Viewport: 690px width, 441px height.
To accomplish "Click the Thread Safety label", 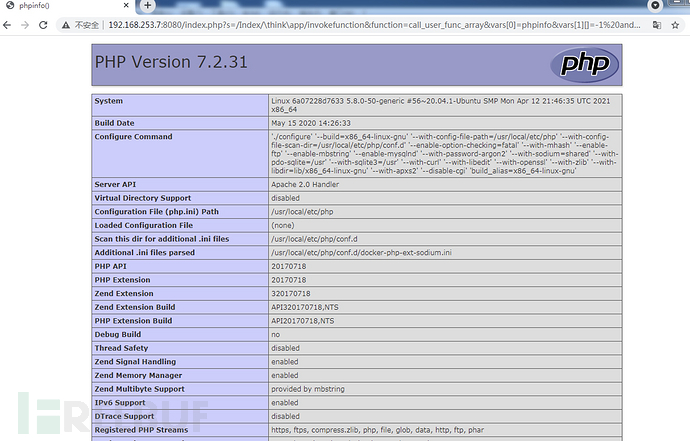I will 121,348.
